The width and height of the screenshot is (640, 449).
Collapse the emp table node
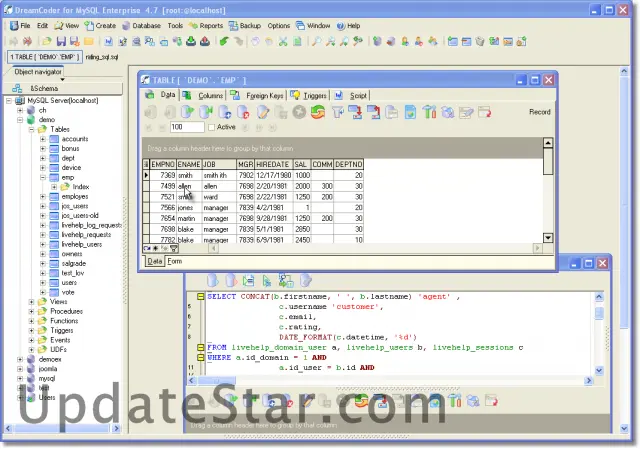43,178
